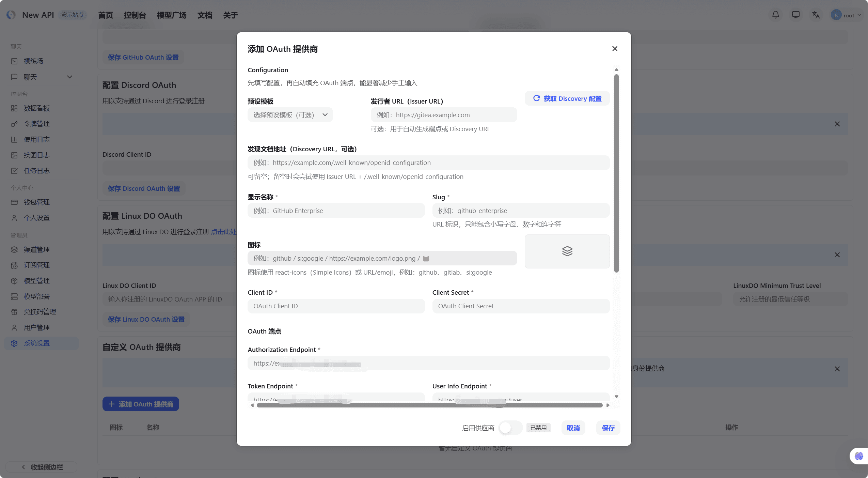Enable the 启用供应商 switch

click(509, 428)
